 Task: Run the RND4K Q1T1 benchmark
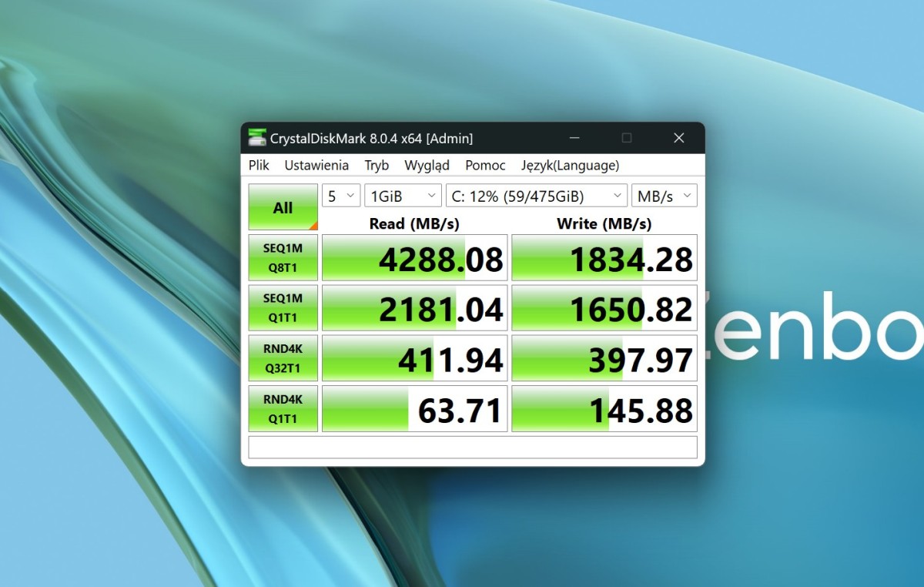pos(283,408)
